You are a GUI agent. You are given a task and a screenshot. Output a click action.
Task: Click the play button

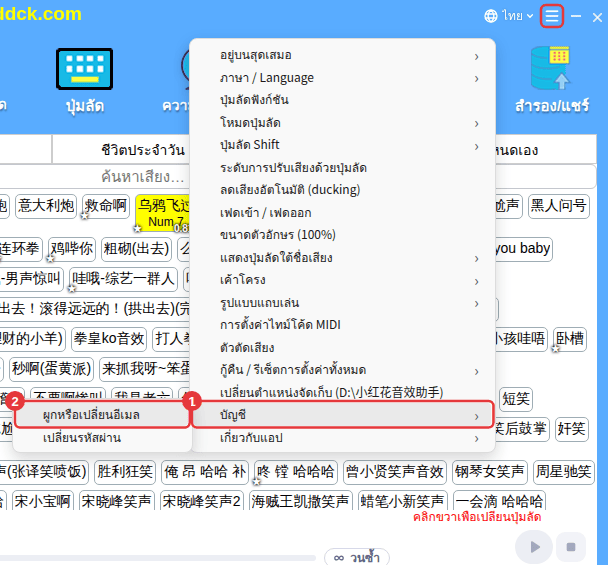click(x=534, y=547)
